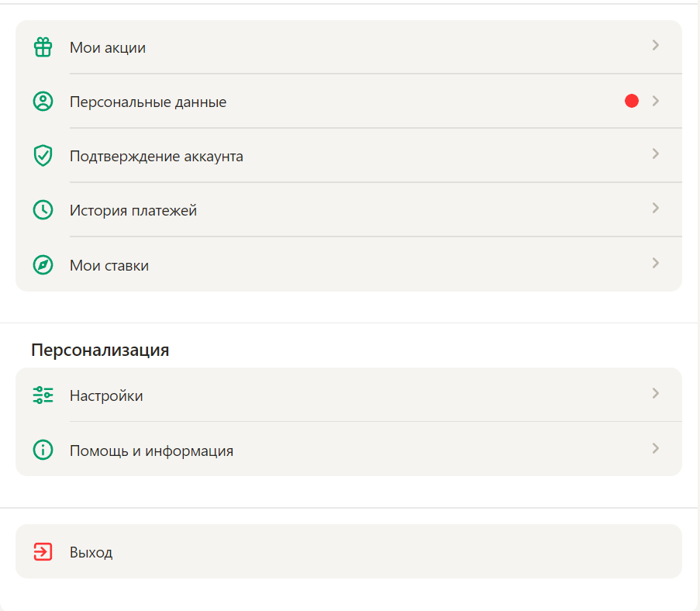Click the gift icon for Мои акции
700x611 pixels.
[43, 47]
